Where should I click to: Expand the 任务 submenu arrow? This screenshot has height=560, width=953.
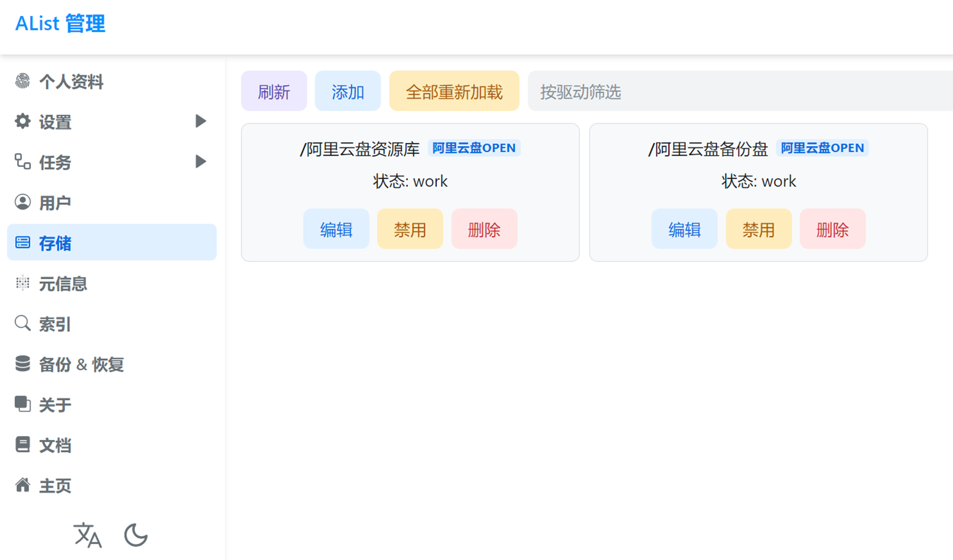coord(201,162)
